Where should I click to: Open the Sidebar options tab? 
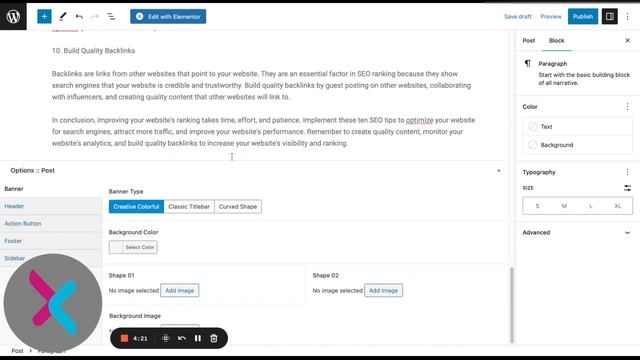(51, 258)
